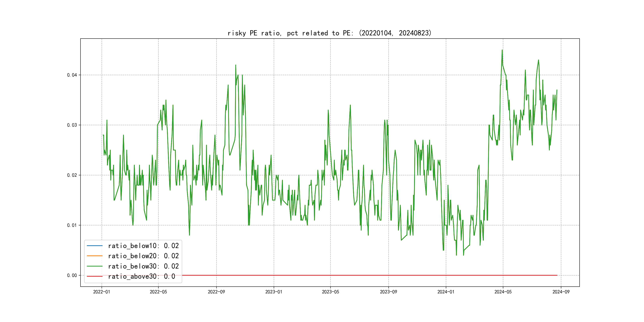The width and height of the screenshot is (644, 322).
Task: Click the 2024-05 x-axis tick label
Action: click(x=503, y=292)
